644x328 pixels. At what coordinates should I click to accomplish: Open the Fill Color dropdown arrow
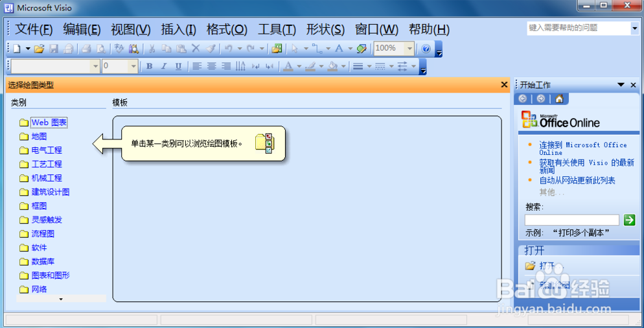pyautogui.click(x=344, y=66)
